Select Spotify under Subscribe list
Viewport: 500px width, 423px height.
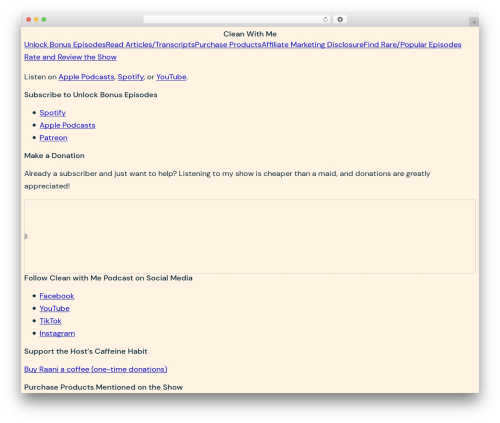(53, 113)
